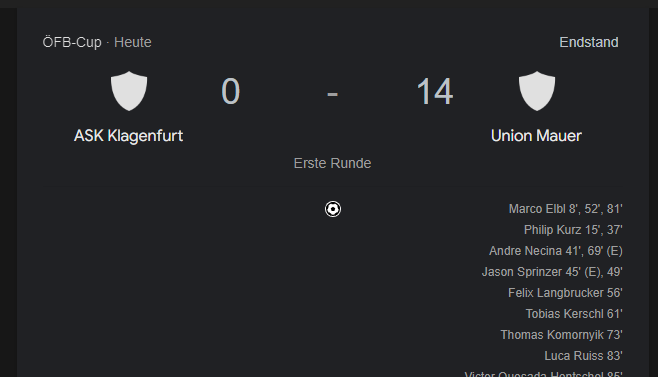This screenshot has height=377, width=658.
Task: Click the dash between the scores
Action: [x=332, y=94]
